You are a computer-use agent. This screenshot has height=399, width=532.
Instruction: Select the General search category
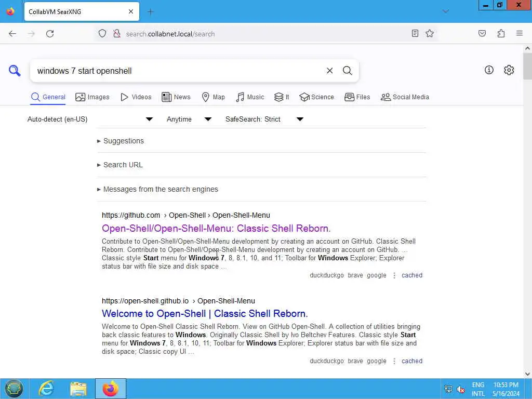click(x=48, y=97)
